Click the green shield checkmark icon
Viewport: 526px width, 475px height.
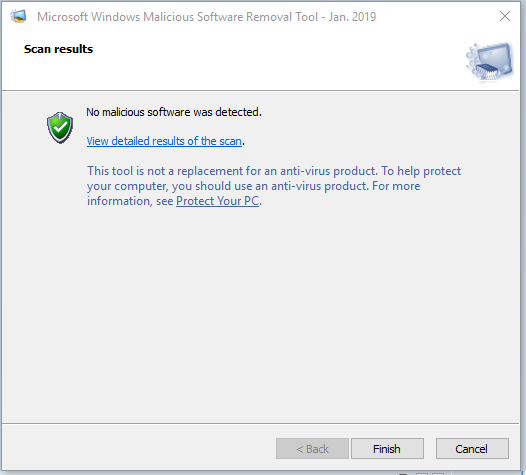pos(60,128)
